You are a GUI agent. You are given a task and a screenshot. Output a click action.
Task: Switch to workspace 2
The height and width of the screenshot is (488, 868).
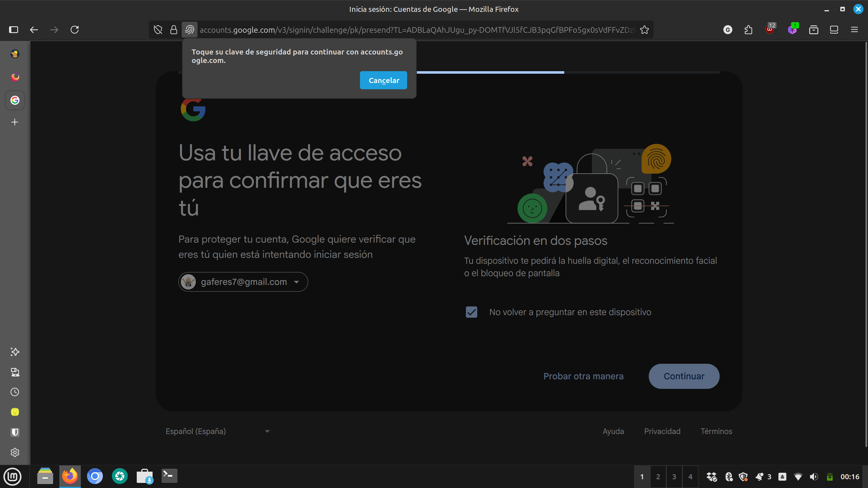click(x=658, y=476)
